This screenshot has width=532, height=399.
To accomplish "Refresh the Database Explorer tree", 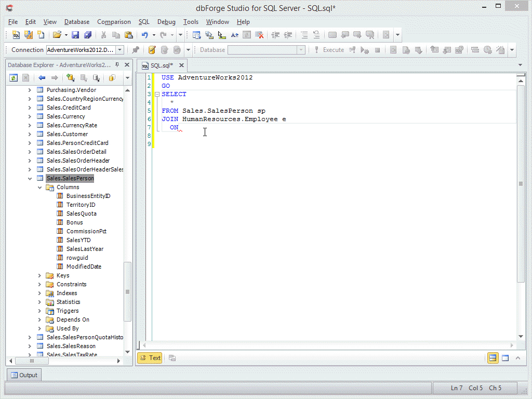I will (x=14, y=78).
